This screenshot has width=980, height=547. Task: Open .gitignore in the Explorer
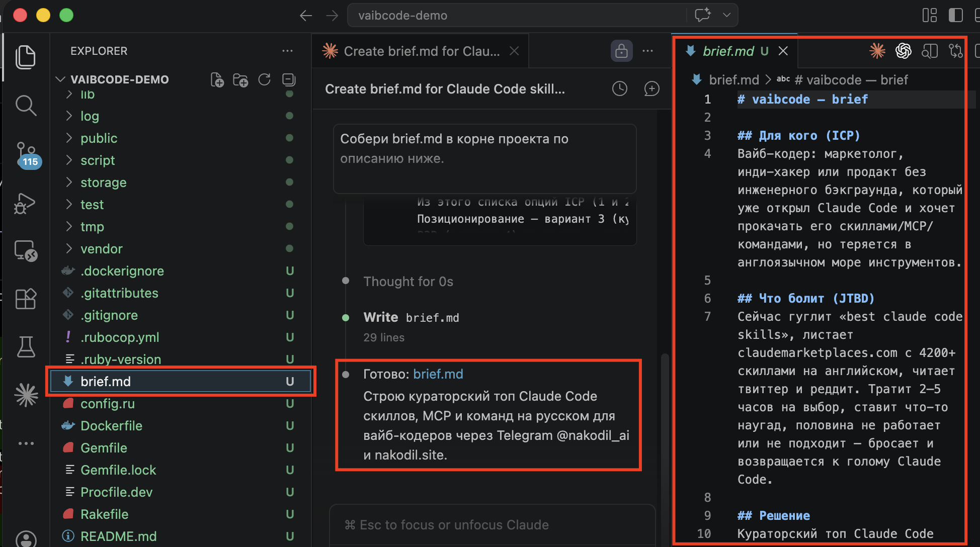tap(182, 315)
